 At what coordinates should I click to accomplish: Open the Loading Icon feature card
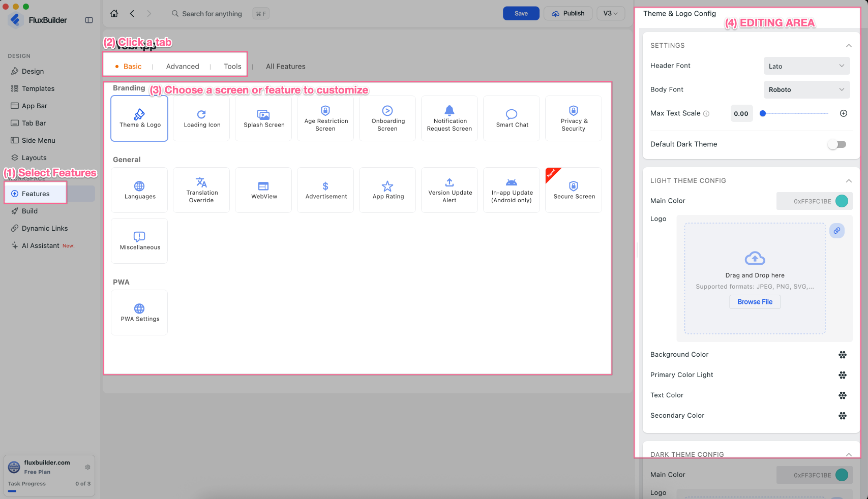click(x=201, y=118)
